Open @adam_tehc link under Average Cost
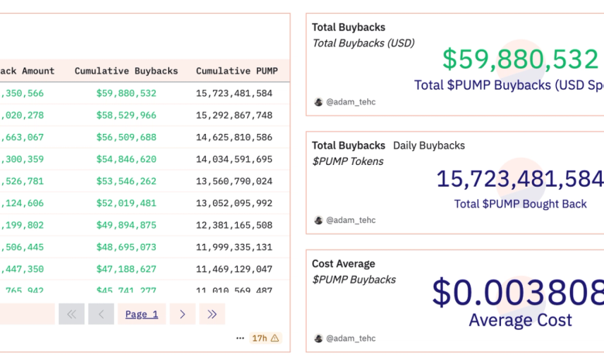 pyautogui.click(x=351, y=338)
